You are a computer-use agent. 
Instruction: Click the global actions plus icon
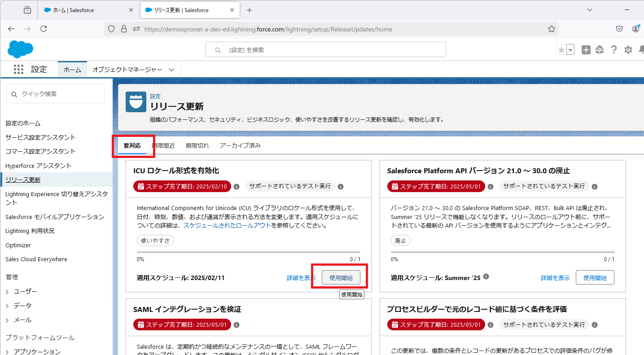point(586,50)
